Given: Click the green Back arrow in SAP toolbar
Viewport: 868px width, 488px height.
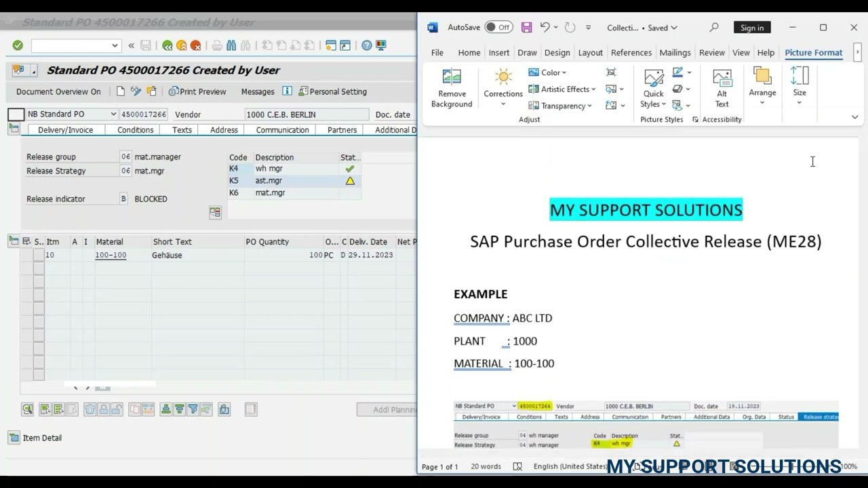Looking at the screenshot, I should pos(167,45).
